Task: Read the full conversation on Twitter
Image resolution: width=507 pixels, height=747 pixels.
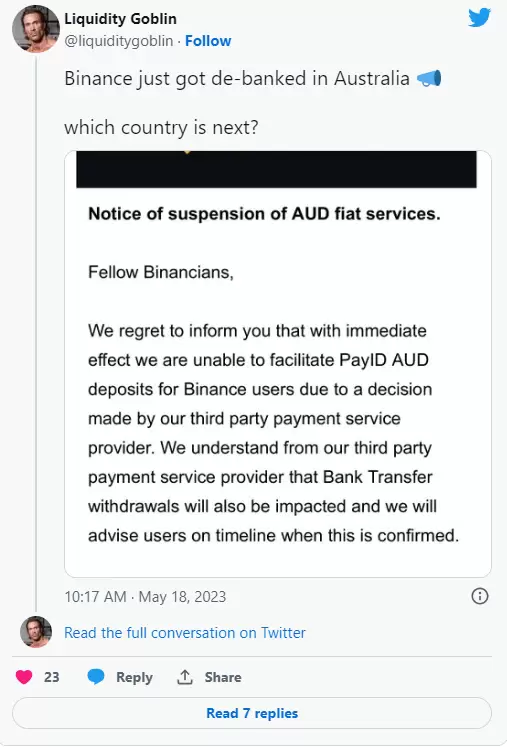Action: [185, 633]
